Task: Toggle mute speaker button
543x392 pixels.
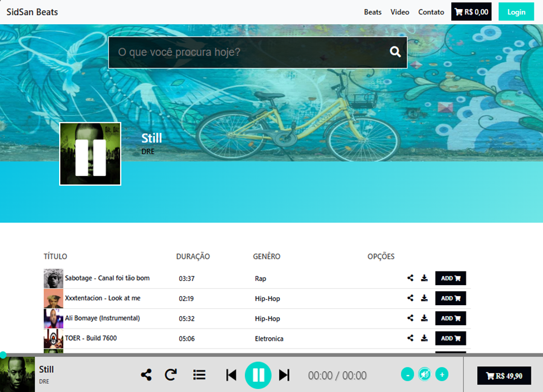Action: coord(425,375)
